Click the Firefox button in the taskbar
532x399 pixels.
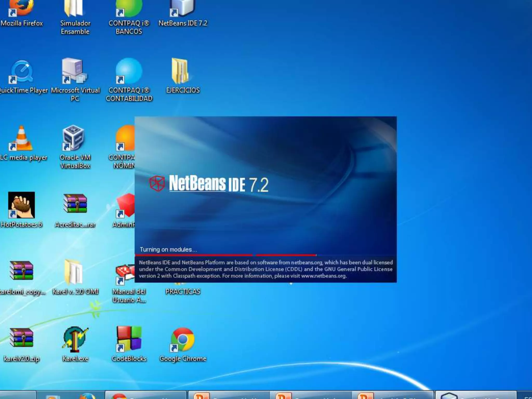(x=87, y=396)
